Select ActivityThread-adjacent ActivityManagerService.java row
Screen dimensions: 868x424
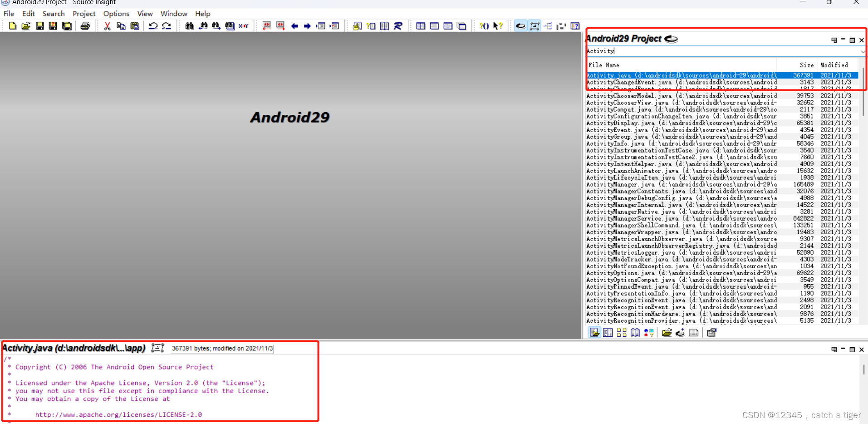722,218
